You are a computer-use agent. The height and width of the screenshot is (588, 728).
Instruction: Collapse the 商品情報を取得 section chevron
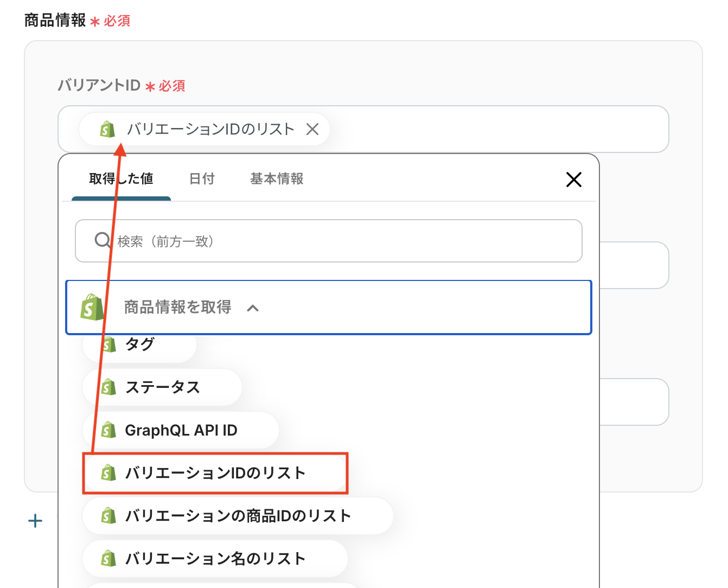pyautogui.click(x=253, y=308)
